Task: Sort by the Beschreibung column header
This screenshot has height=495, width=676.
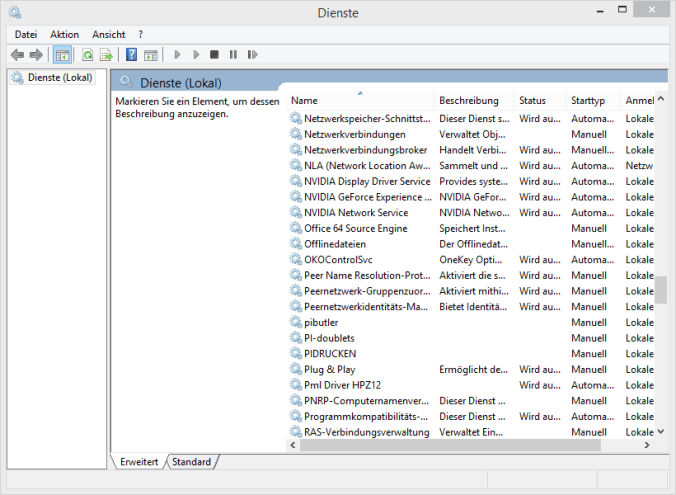Action: pyautogui.click(x=474, y=100)
